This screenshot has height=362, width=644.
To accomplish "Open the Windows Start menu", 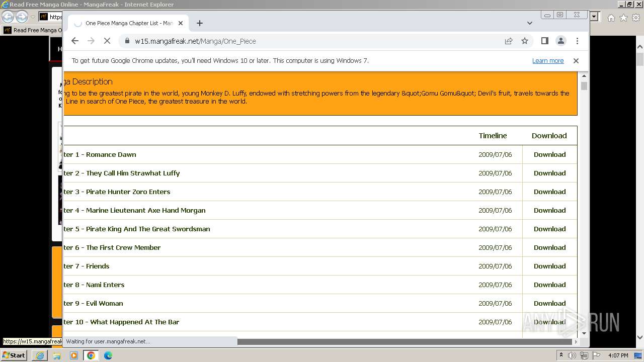I will [14, 355].
